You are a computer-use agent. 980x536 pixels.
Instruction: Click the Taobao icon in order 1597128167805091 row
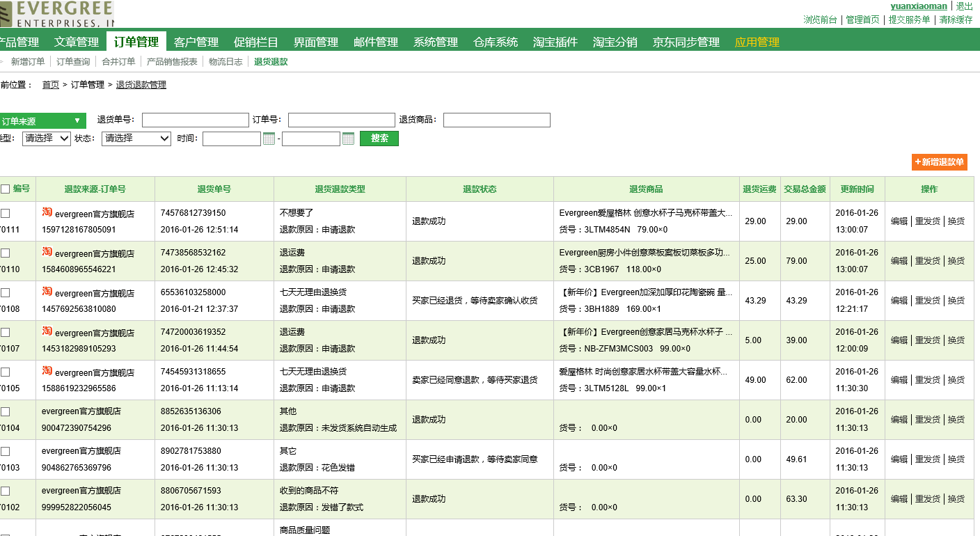point(47,212)
